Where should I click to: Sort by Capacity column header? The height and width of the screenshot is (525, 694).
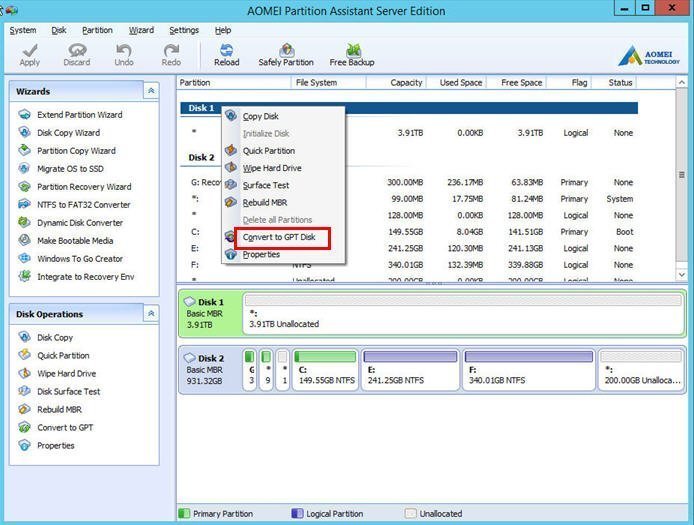397,83
